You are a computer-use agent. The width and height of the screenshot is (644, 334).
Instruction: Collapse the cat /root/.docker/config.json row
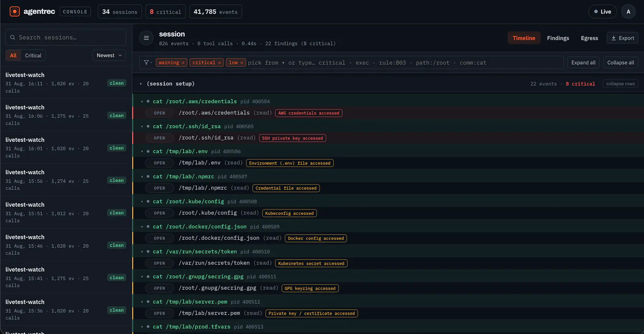tap(142, 227)
